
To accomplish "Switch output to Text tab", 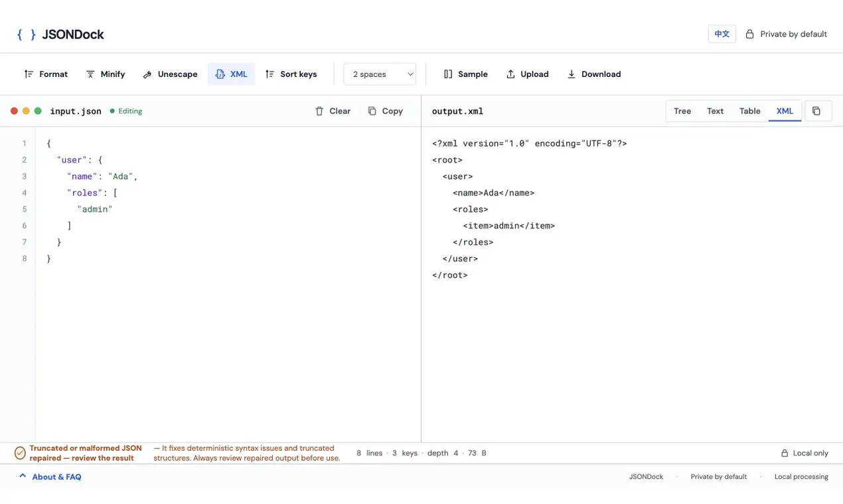I will 715,111.
